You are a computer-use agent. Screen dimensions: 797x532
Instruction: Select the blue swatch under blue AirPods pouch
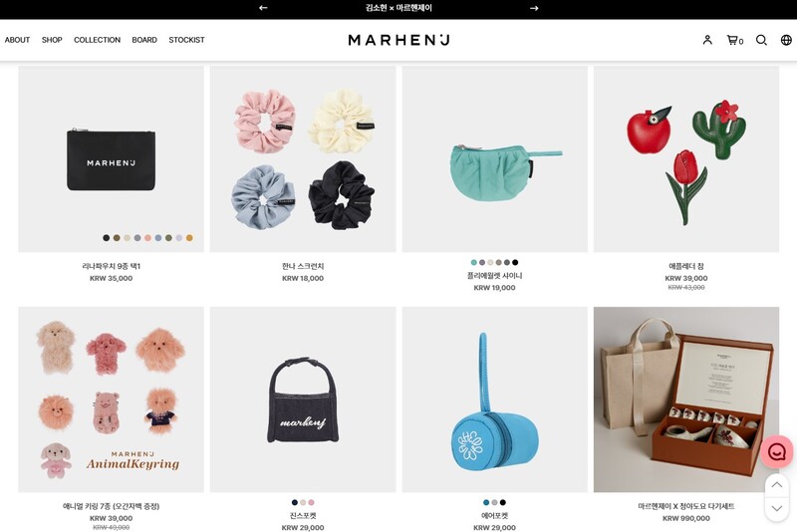[x=486, y=502]
